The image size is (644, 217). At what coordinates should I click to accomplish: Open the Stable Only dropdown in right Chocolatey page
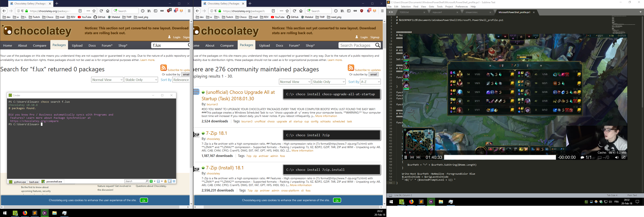[x=329, y=82]
